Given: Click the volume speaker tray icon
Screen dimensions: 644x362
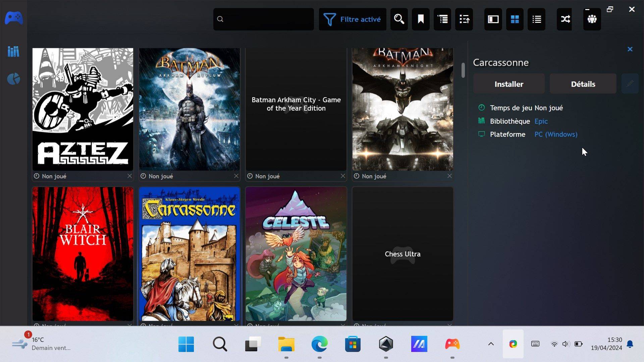Looking at the screenshot, I should [566, 344].
